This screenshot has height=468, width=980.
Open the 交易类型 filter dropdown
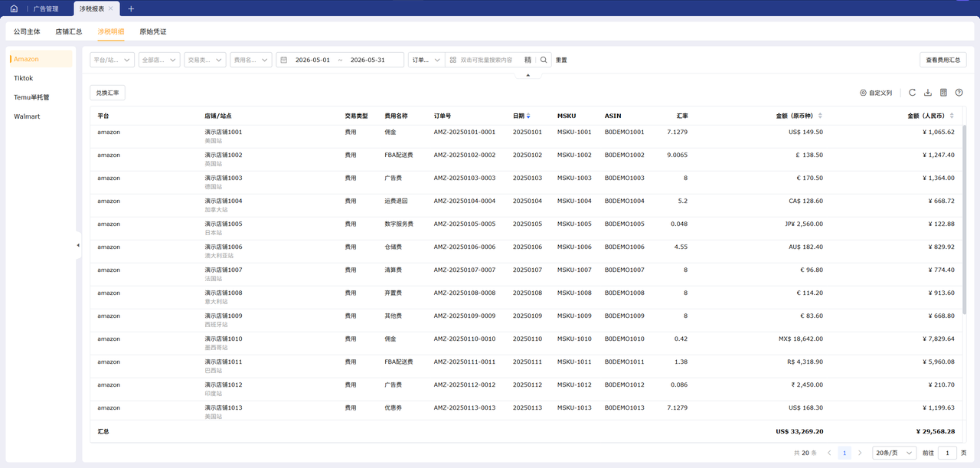click(x=205, y=60)
